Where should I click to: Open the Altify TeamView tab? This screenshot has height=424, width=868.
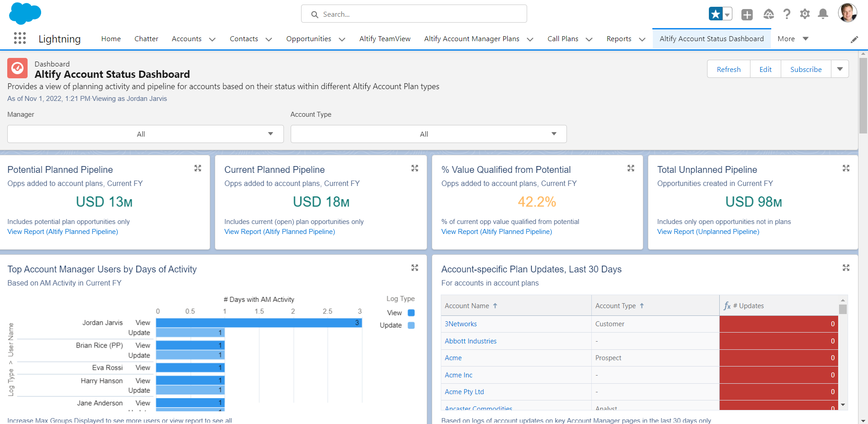pyautogui.click(x=385, y=38)
